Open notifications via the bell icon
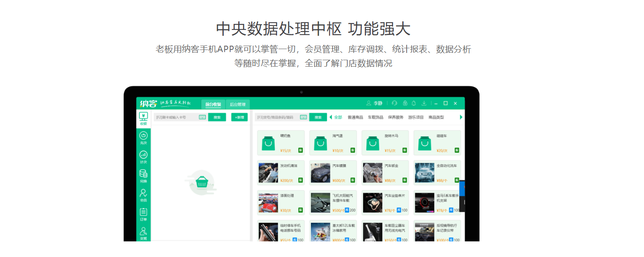The image size is (644, 257). (414, 103)
